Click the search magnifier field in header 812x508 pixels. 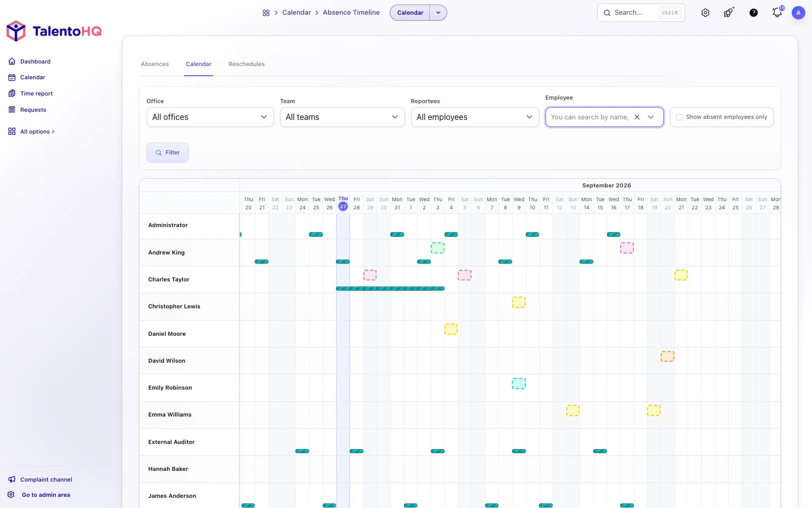641,13
